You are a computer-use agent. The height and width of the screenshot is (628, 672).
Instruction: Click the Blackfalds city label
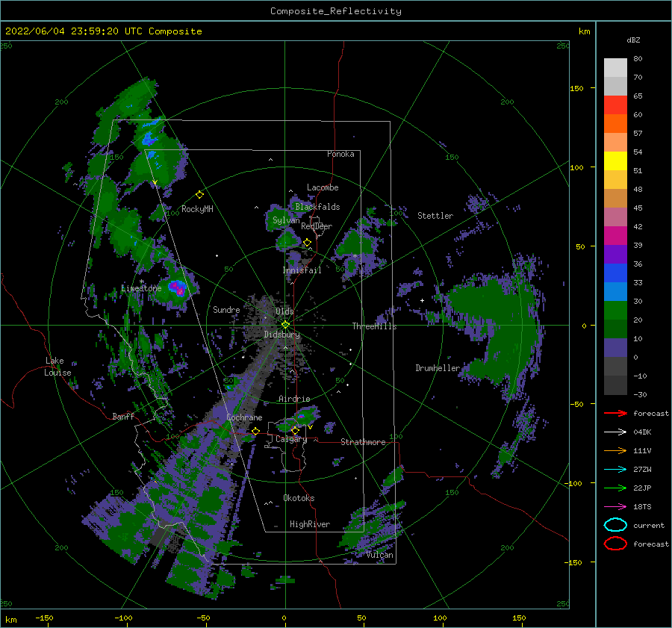click(x=317, y=207)
